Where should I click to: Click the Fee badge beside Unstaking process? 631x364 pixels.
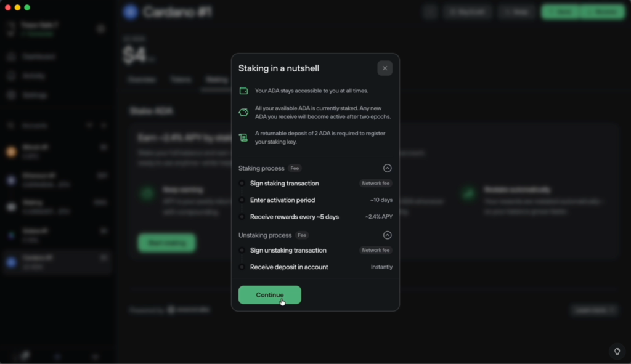click(x=302, y=235)
